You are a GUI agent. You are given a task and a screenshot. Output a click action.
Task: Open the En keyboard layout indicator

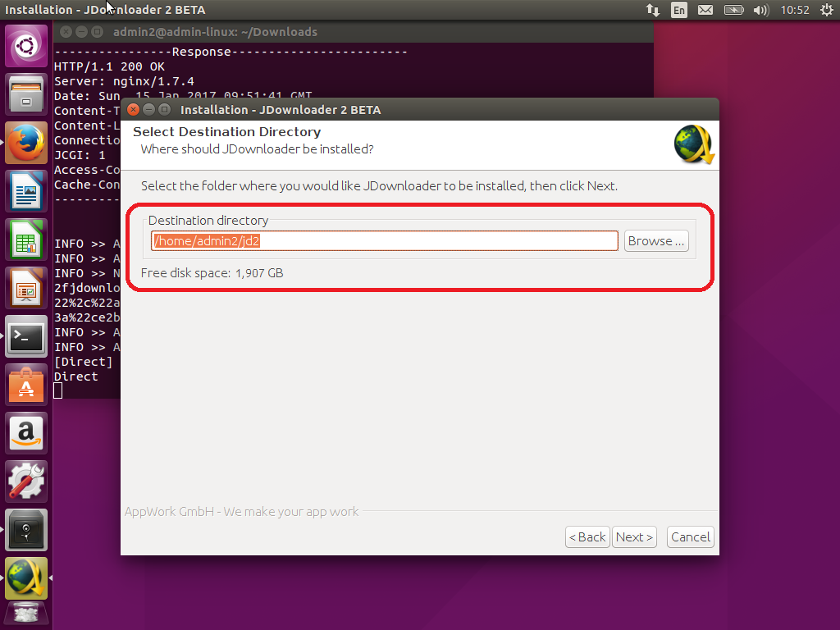click(x=678, y=10)
